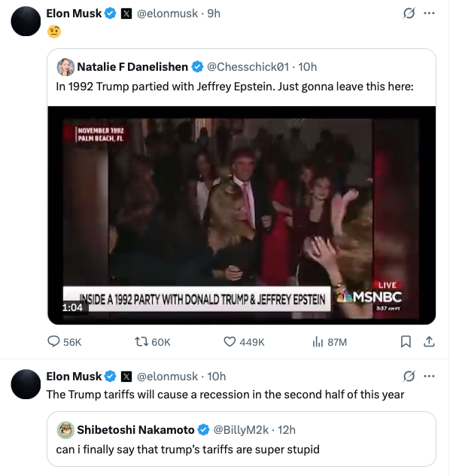Open Elon Musk's avatar on top post
Viewport: 450px width, 476px height.
(26, 21)
